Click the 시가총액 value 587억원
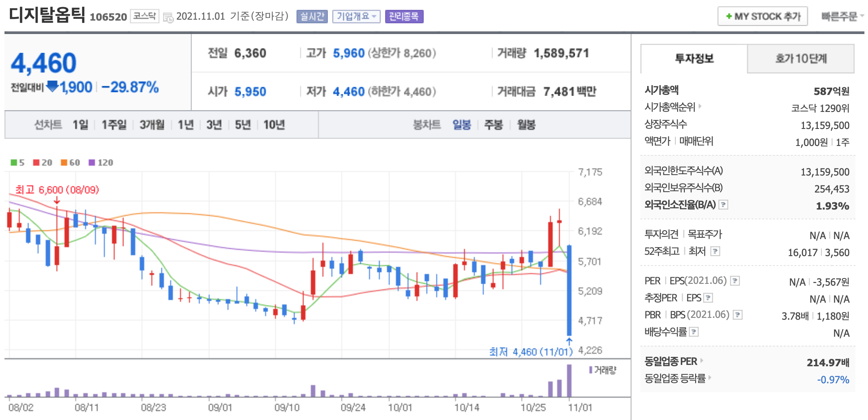The image size is (868, 420). [x=831, y=91]
